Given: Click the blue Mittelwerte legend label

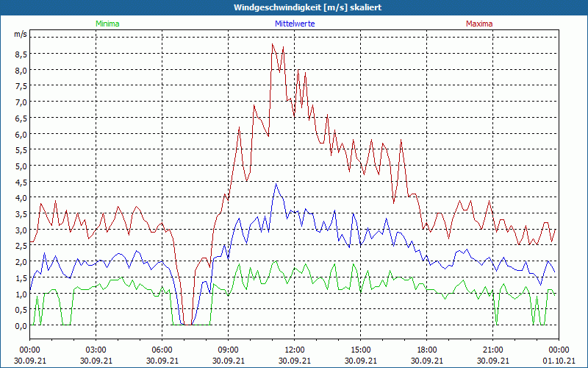Looking at the screenshot, I should [x=295, y=24].
